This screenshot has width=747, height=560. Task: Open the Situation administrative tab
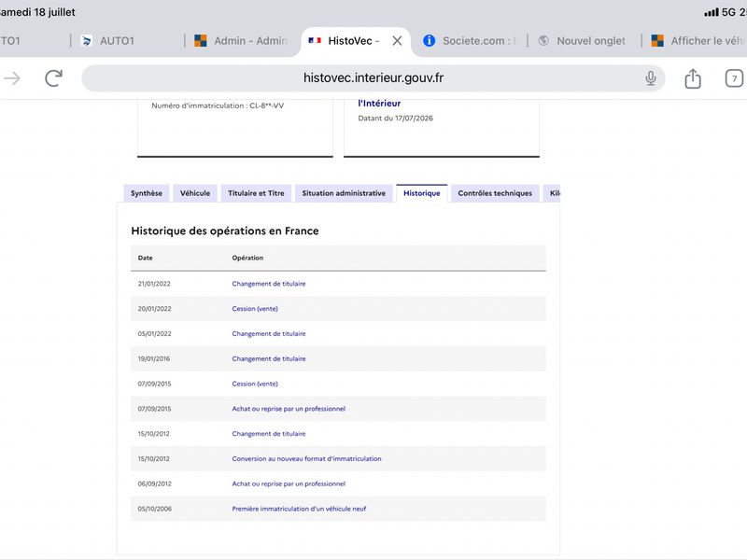coord(344,193)
